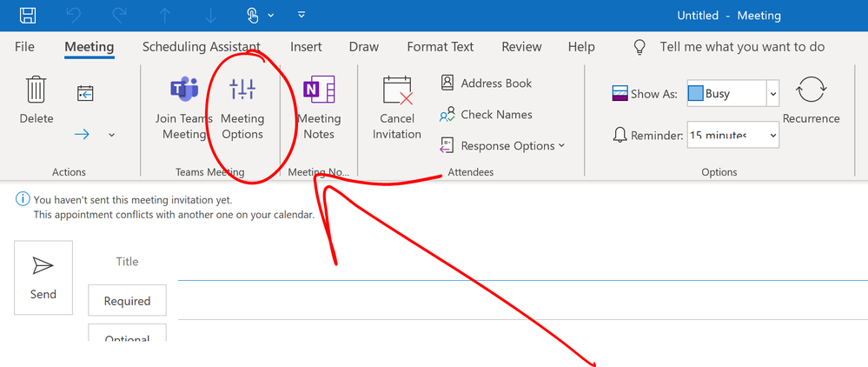The image size is (868, 367).
Task: Open the Format Text tab
Action: point(441,47)
